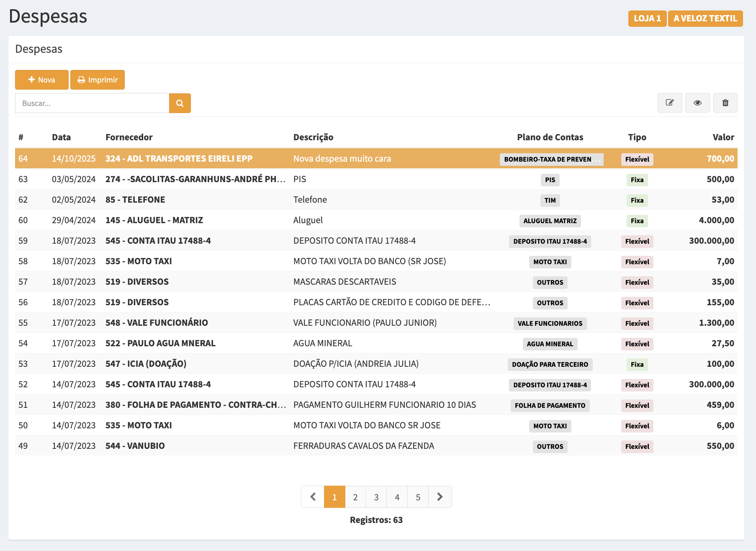Open page 2 of expenses

tap(355, 497)
